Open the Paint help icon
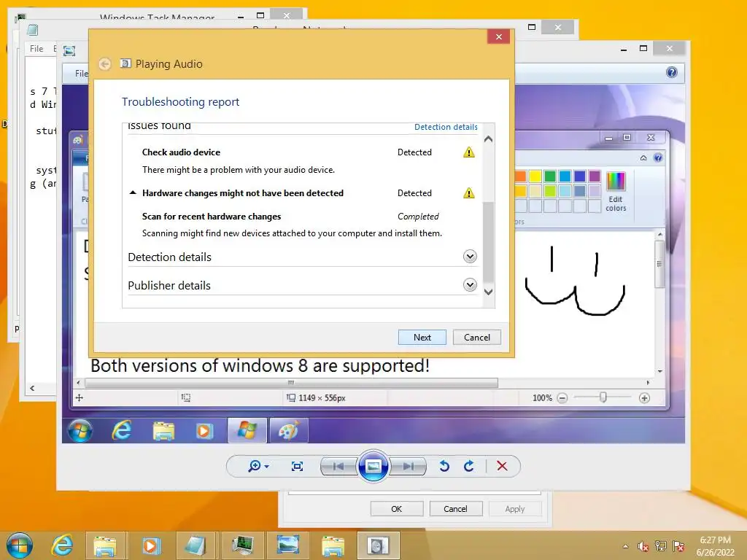Image resolution: width=747 pixels, height=560 pixels. pyautogui.click(x=658, y=157)
